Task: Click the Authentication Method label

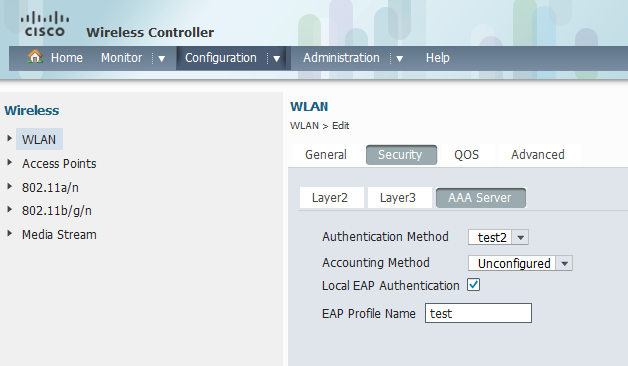Action: 385,237
